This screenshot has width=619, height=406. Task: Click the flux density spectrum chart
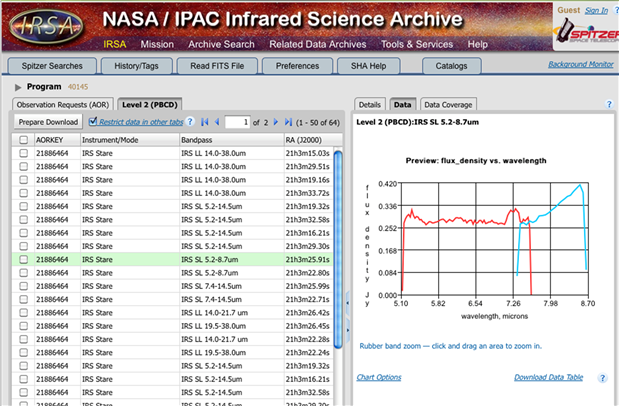click(x=495, y=239)
